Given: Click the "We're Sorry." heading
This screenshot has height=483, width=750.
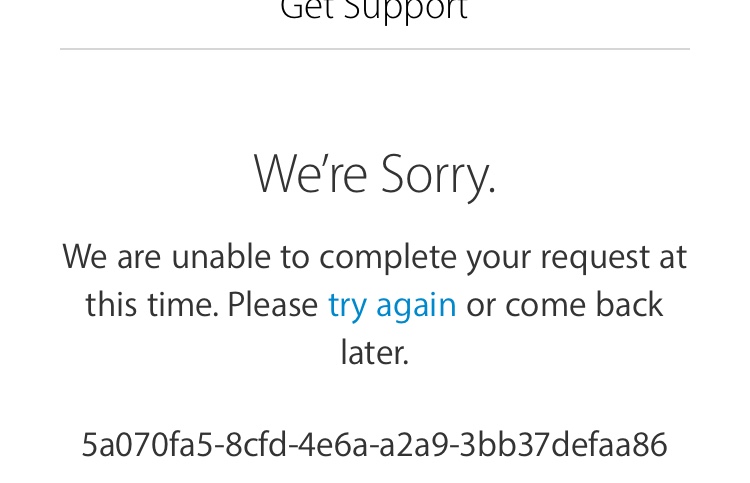Looking at the screenshot, I should click(x=375, y=176).
